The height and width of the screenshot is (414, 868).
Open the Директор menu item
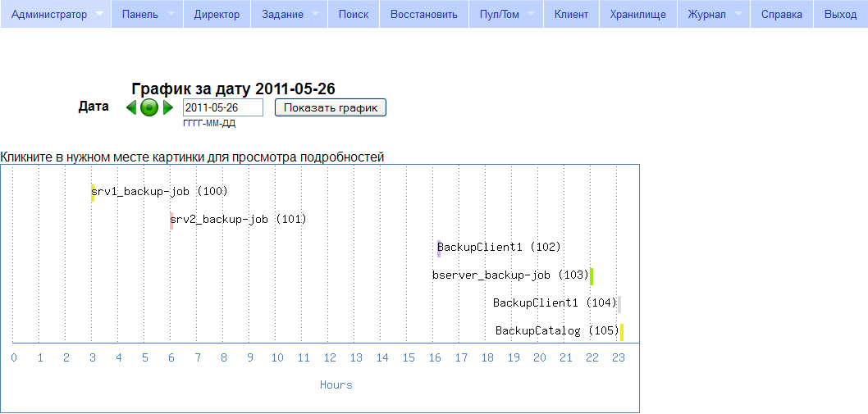tap(217, 15)
